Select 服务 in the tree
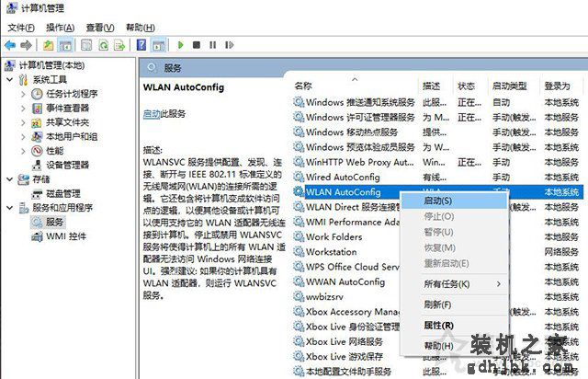This screenshot has width=588, height=379. [48, 222]
